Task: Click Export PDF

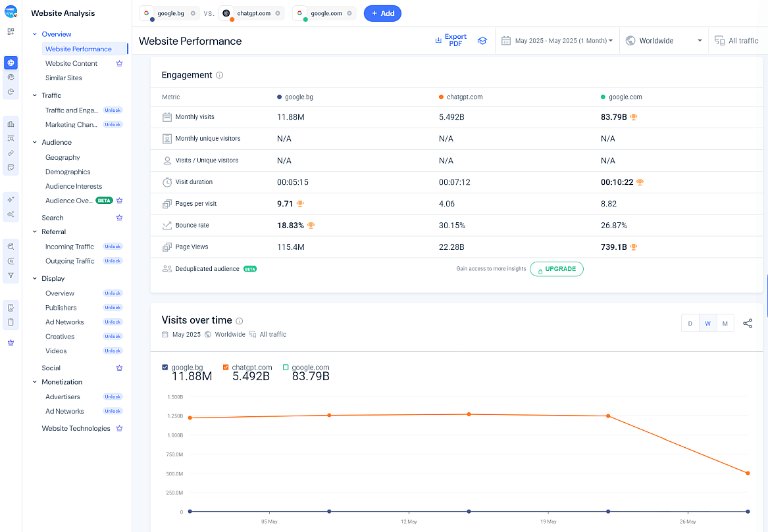Action: pos(451,40)
